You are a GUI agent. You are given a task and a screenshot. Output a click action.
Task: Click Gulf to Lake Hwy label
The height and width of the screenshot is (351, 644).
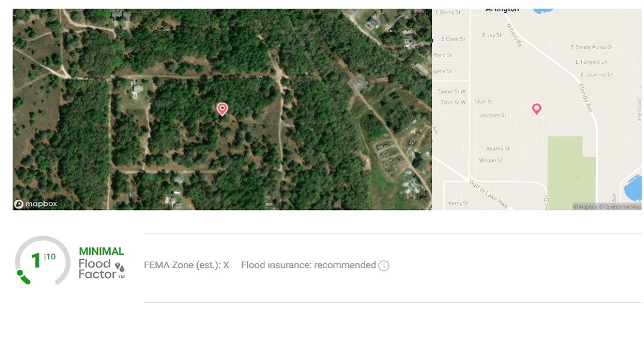(489, 194)
